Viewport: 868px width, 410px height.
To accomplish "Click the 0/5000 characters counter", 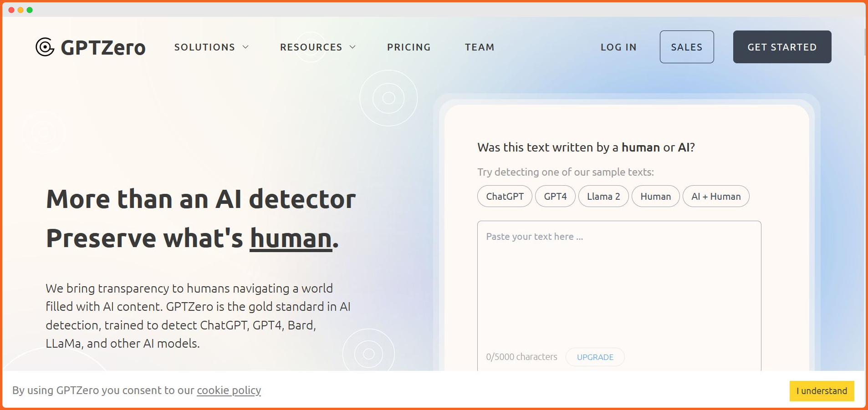I will (521, 357).
